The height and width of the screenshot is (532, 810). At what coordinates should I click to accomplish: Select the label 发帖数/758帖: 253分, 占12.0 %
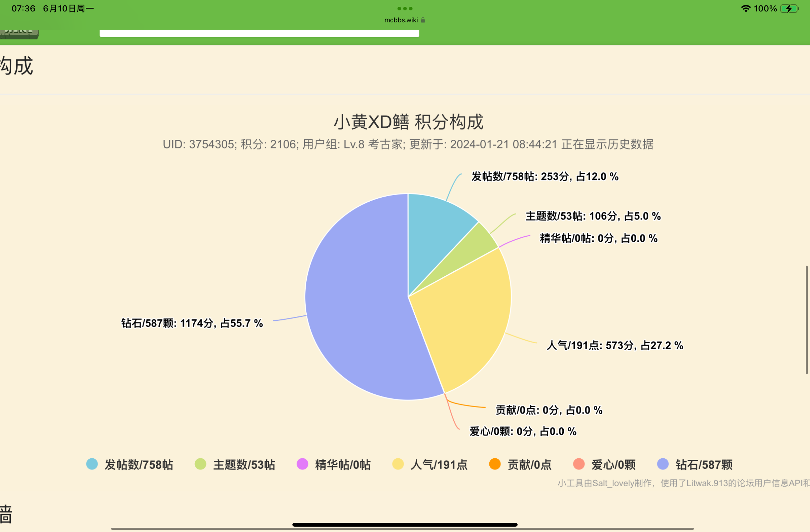pos(545,177)
